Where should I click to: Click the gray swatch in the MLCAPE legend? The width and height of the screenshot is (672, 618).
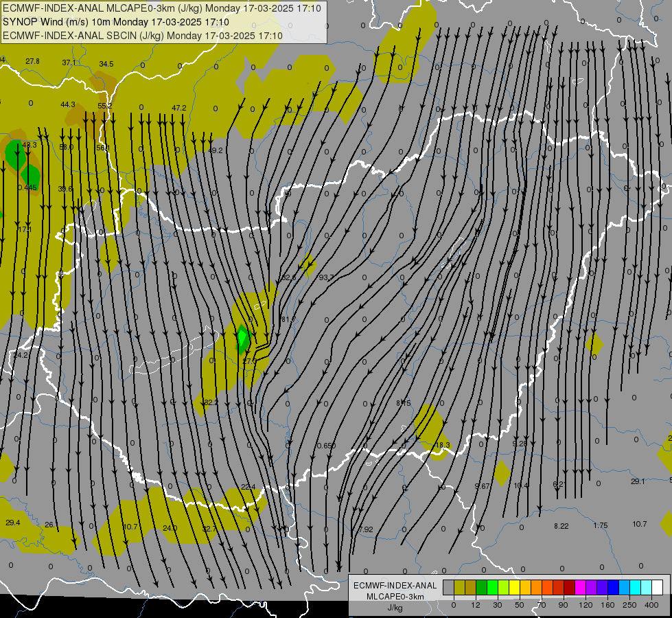click(448, 587)
